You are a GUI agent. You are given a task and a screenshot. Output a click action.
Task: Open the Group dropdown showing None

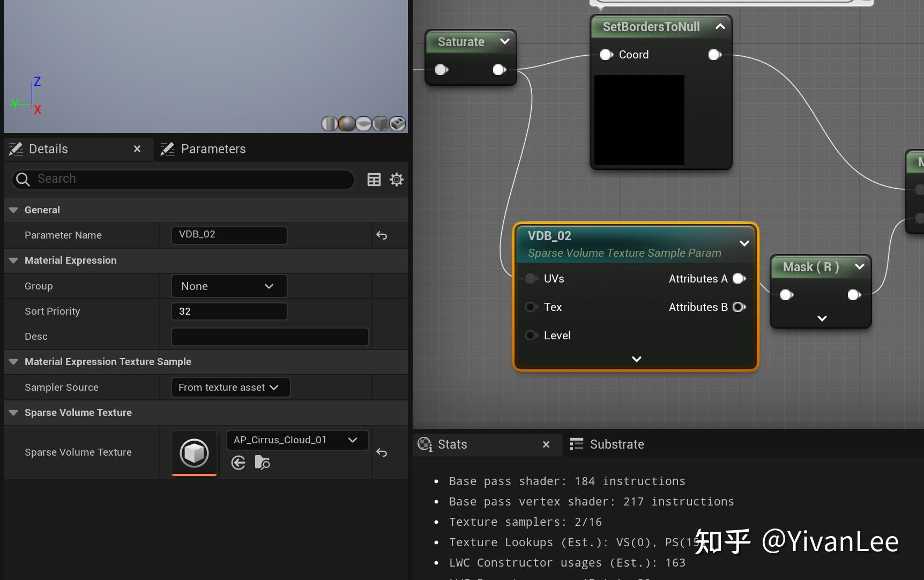pos(229,286)
